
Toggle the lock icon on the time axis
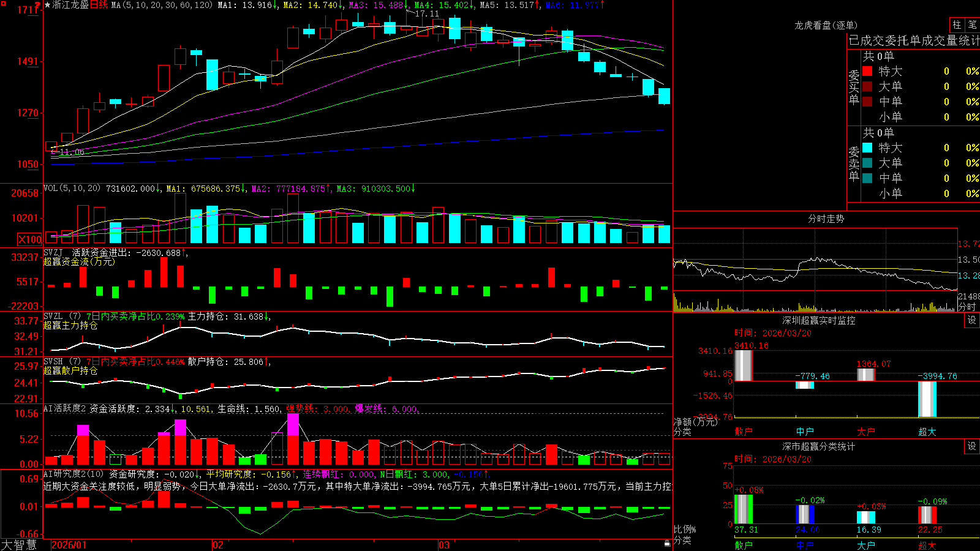668,544
